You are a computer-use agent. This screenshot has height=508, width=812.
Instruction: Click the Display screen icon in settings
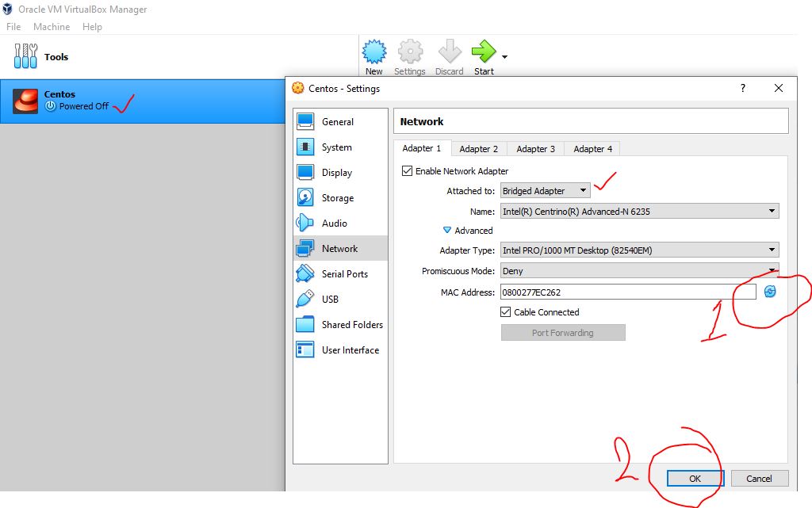[x=305, y=172]
